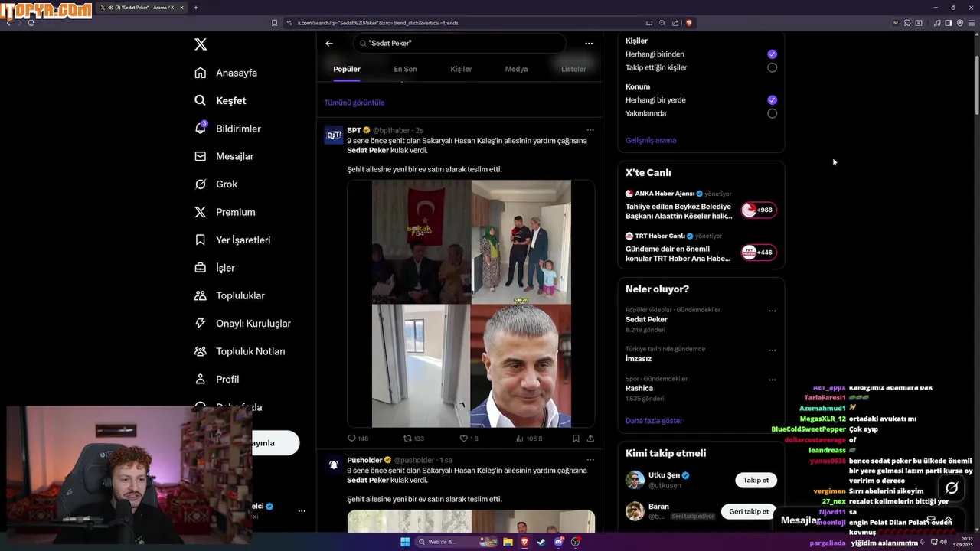
Task: Open the X logo home icon
Action: point(201,44)
